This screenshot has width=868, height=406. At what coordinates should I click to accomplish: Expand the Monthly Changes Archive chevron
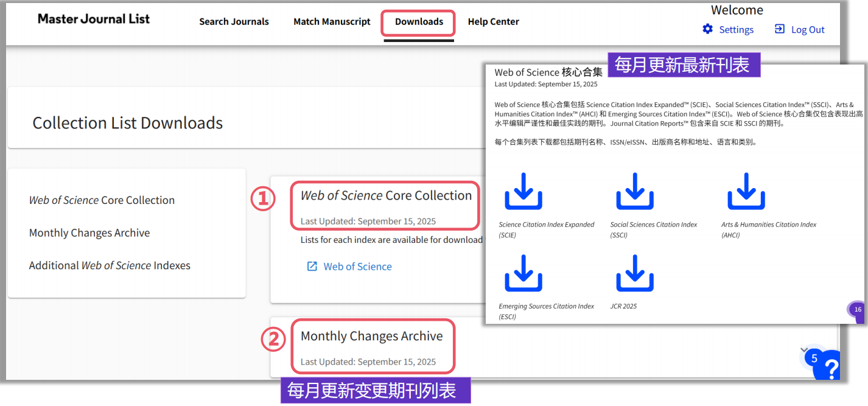pyautogui.click(x=804, y=350)
